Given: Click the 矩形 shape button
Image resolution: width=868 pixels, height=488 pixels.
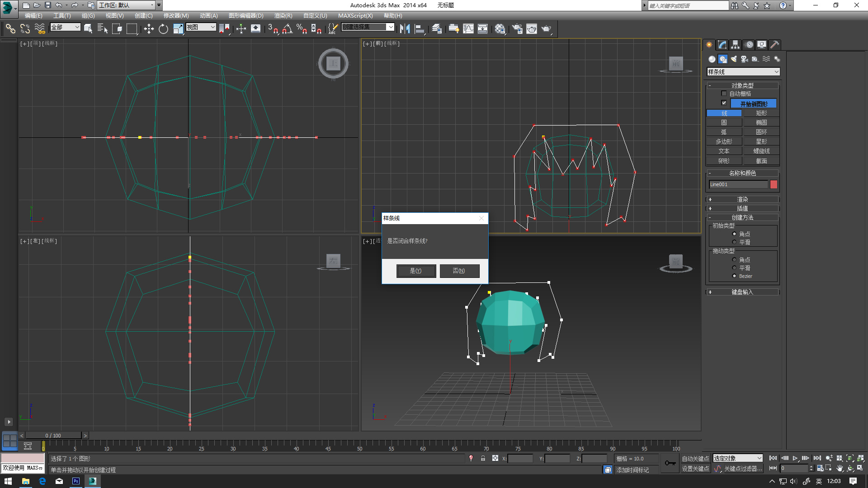Looking at the screenshot, I should [761, 113].
